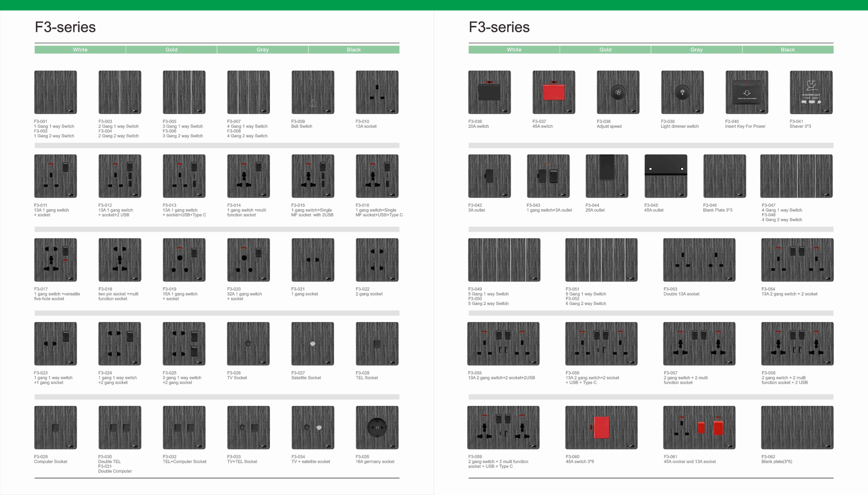Click the F3-014 multi function socket image
Image resolution: width=868 pixels, height=495 pixels.
(248, 176)
